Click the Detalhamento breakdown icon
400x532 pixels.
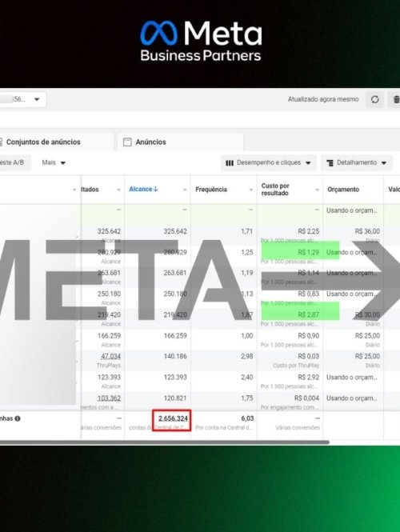click(330, 163)
